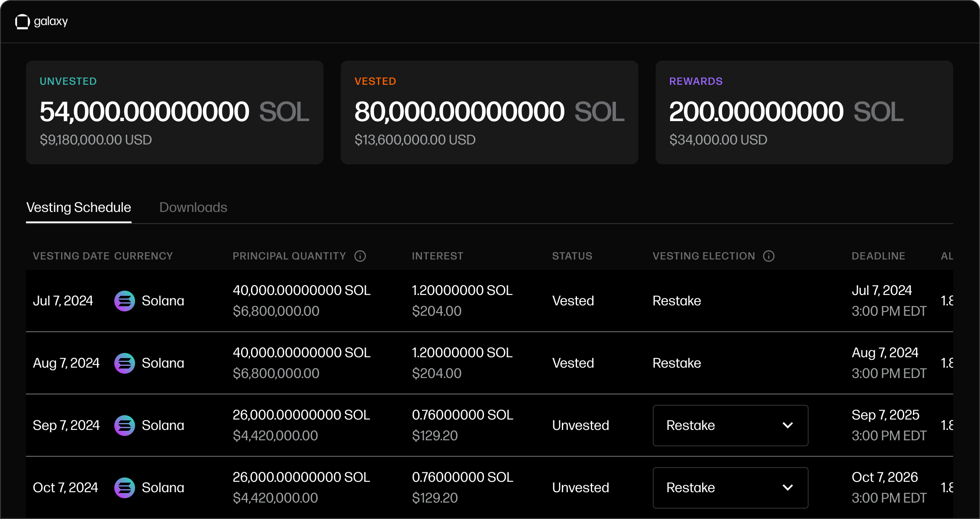Image resolution: width=980 pixels, height=519 pixels.
Task: Click Solana icon in Sep 7, 2024 row
Action: 125,426
